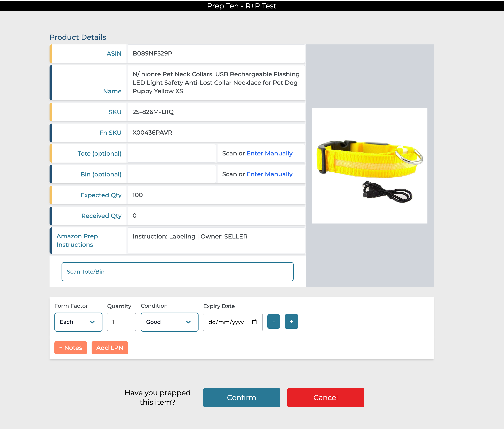
Task: Expand the Form Factor dropdown
Action: pyautogui.click(x=78, y=322)
